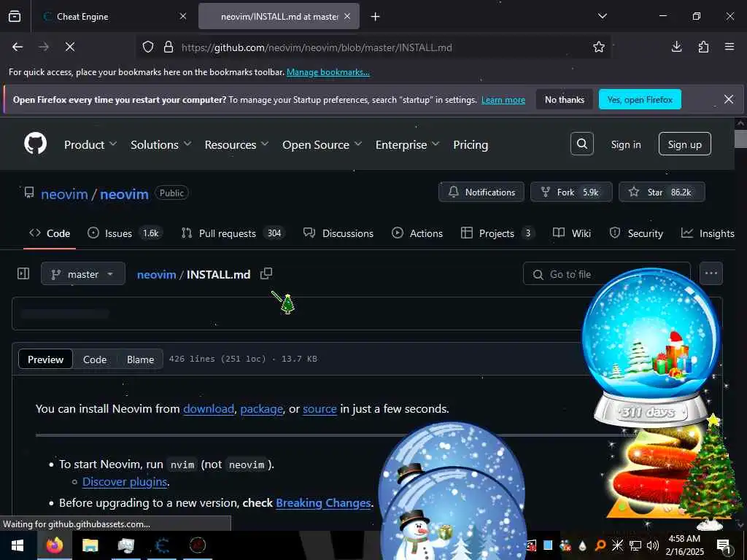Switch to Preview view
This screenshot has height=560, width=747.
click(45, 359)
